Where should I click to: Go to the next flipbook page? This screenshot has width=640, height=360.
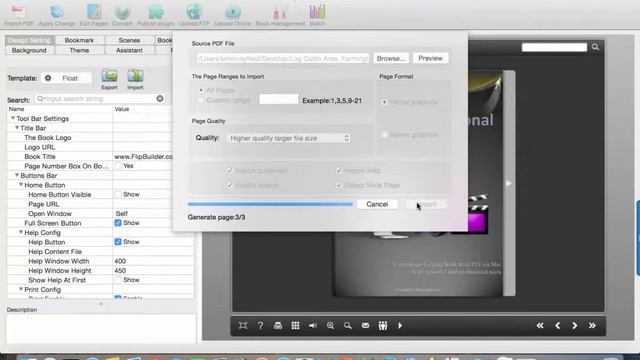coord(575,325)
